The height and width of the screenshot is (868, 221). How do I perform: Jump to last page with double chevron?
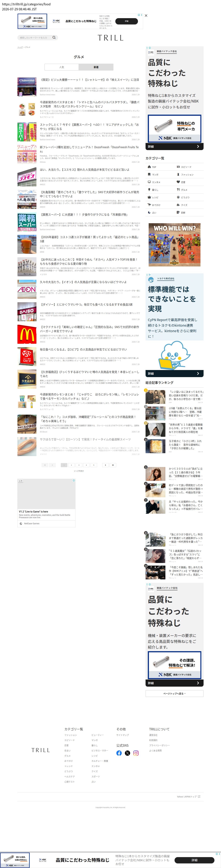(113, 465)
